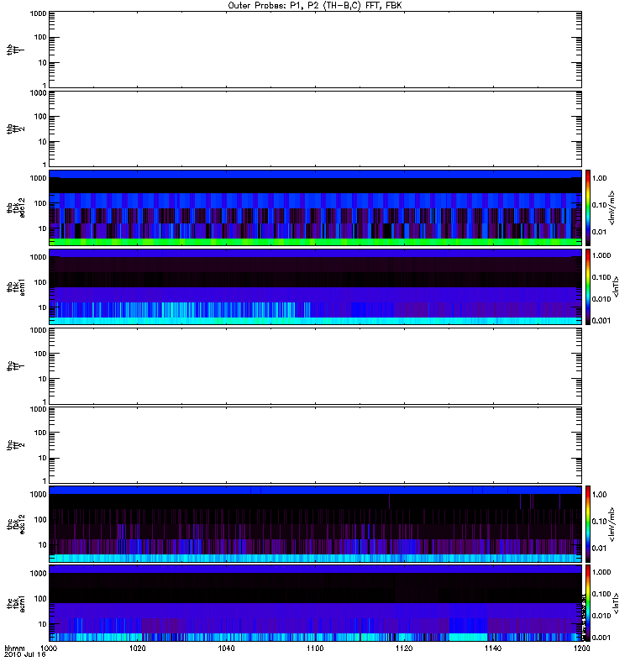The image size is (630, 672).
Task: Click the plot title "Outer Probes: P1, P2 (TH-B,C) FFT, FBK"
Action: point(315,6)
